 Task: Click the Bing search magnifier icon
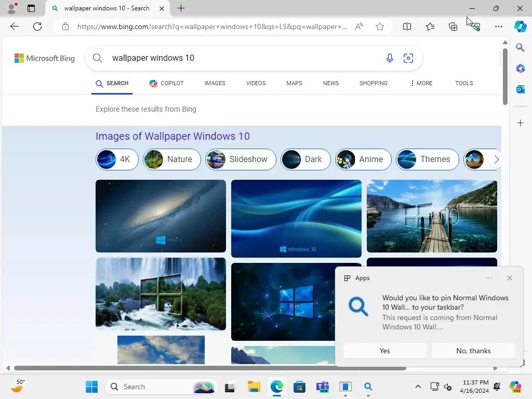pos(97,58)
